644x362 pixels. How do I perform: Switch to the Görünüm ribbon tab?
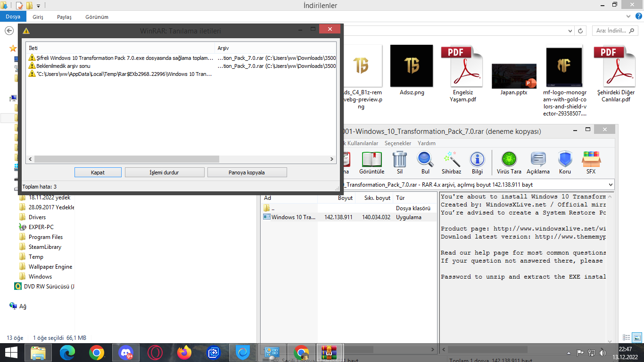(97, 16)
